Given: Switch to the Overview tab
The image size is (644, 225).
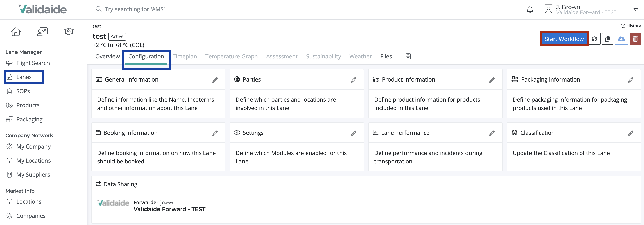Looking at the screenshot, I should click(107, 57).
